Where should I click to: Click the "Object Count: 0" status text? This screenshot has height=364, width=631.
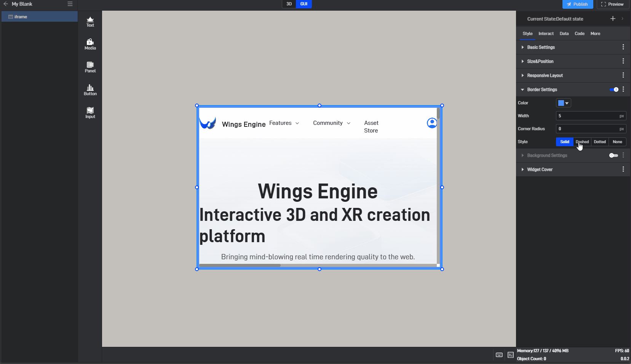(x=532, y=359)
